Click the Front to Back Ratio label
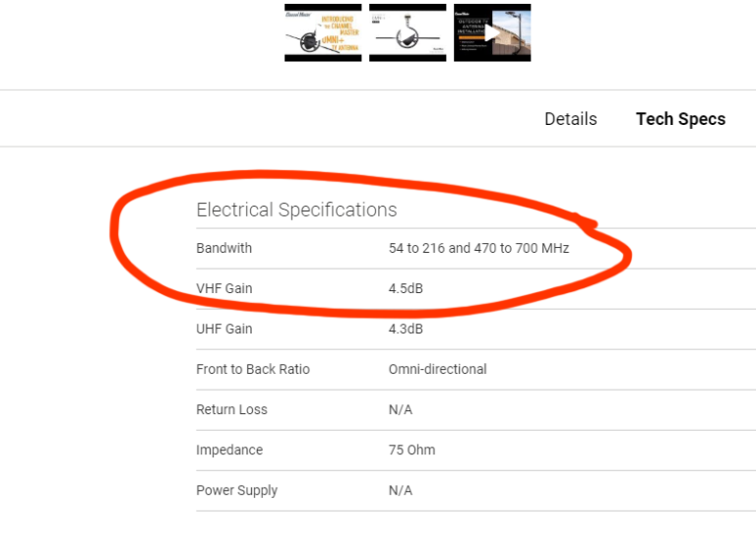 click(253, 369)
